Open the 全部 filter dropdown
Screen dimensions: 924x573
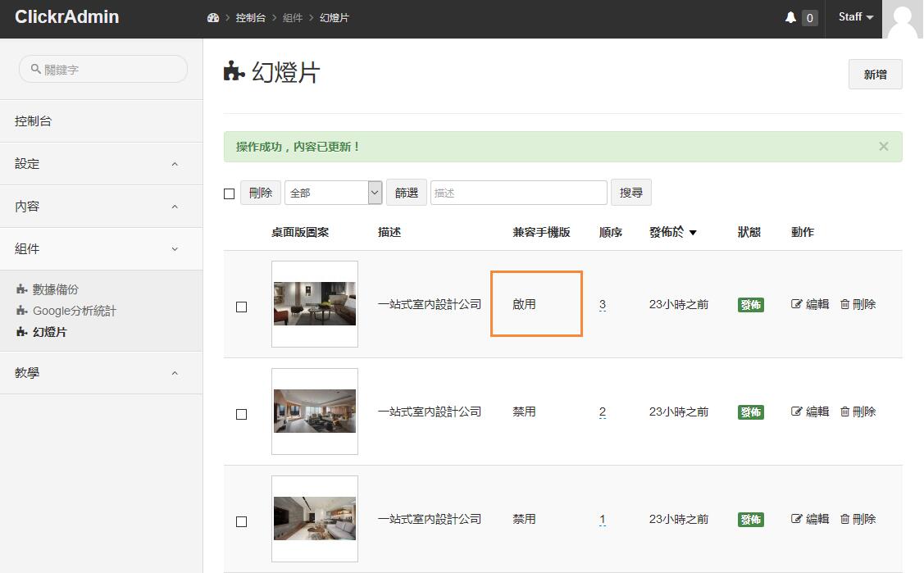pyautogui.click(x=334, y=193)
